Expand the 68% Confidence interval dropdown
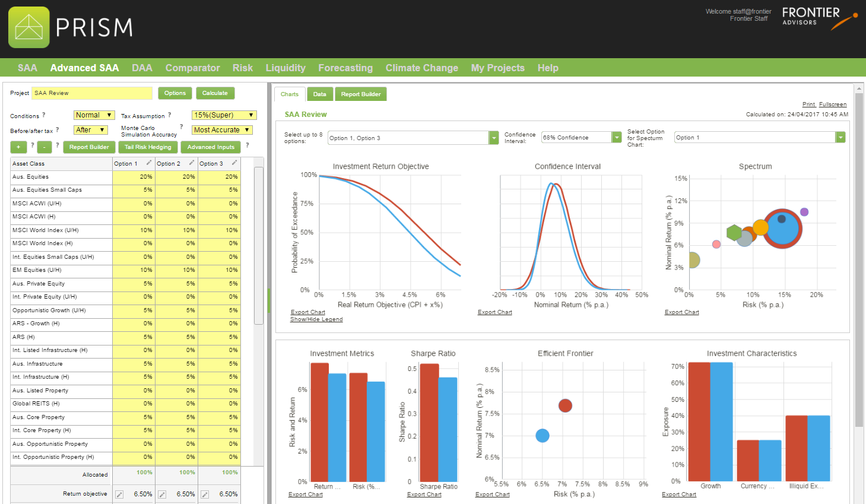The width and height of the screenshot is (866, 504). [617, 137]
